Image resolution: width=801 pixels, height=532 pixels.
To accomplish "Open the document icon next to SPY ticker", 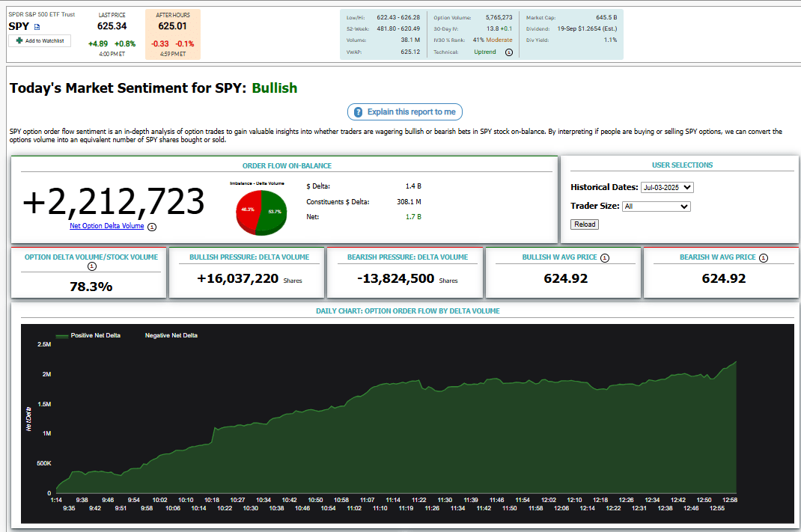I will point(37,27).
